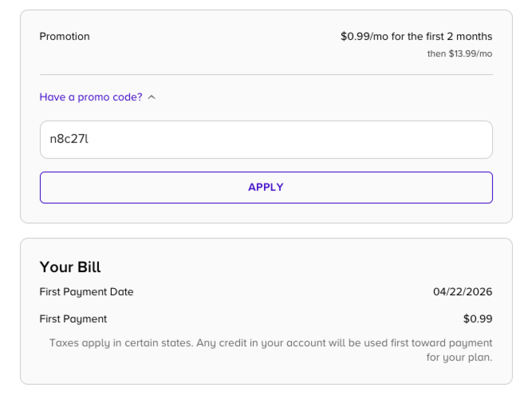Click the word "Date" in First Payment Date
Screen dimensions: 532x394
[x=122, y=292]
